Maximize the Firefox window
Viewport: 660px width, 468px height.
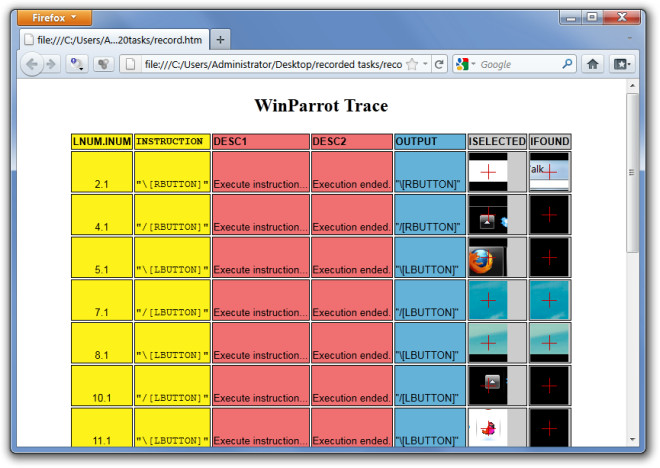point(592,17)
